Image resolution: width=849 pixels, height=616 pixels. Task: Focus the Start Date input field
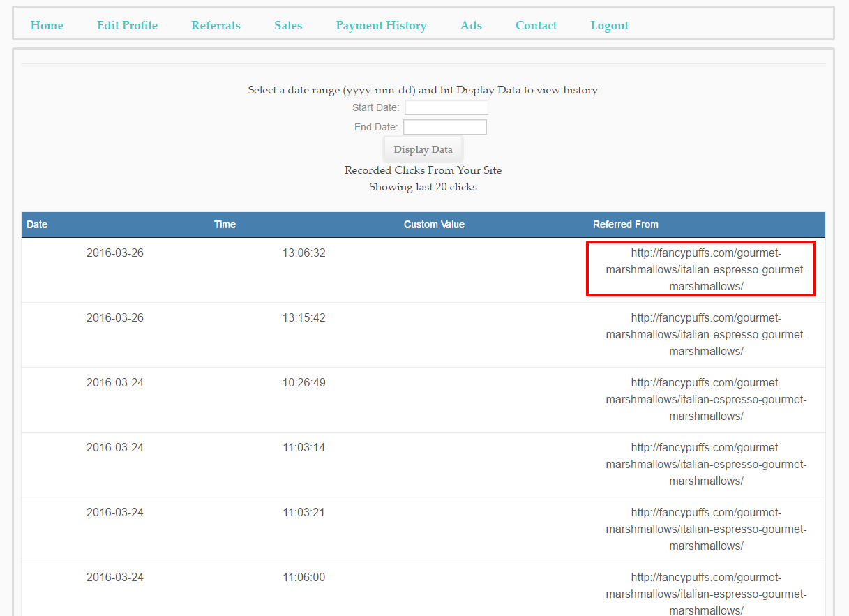tap(446, 107)
